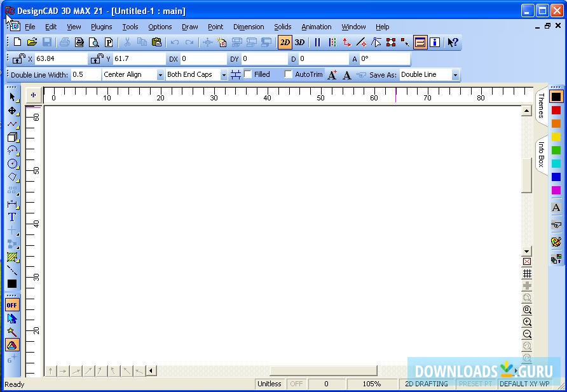This screenshot has height=392, width=567.
Task: Open the Solids menu
Action: coord(282,27)
